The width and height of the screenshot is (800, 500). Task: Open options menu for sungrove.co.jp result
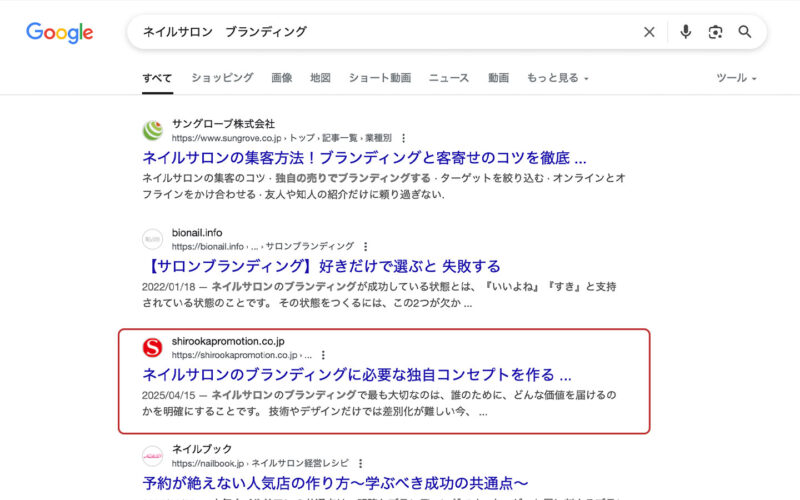tap(404, 138)
